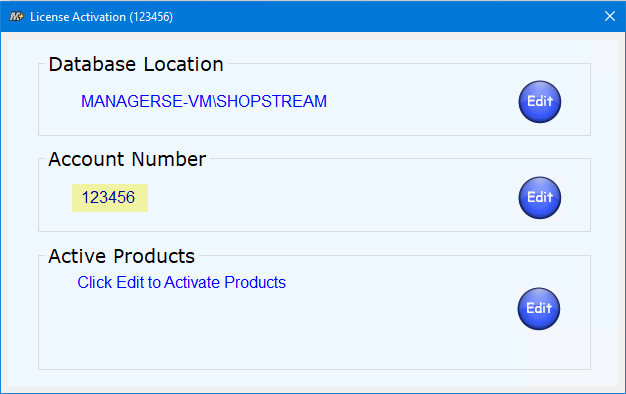Click the SHOPSTREAM instance name in database path

[x=272, y=101]
